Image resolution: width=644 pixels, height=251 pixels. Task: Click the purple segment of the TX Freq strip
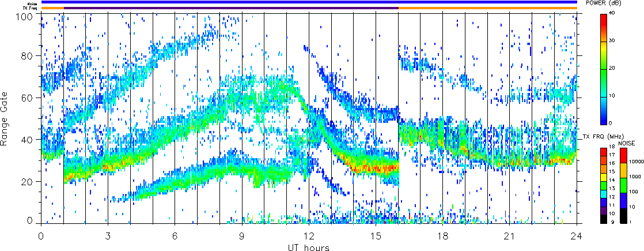pyautogui.click(x=231, y=8)
